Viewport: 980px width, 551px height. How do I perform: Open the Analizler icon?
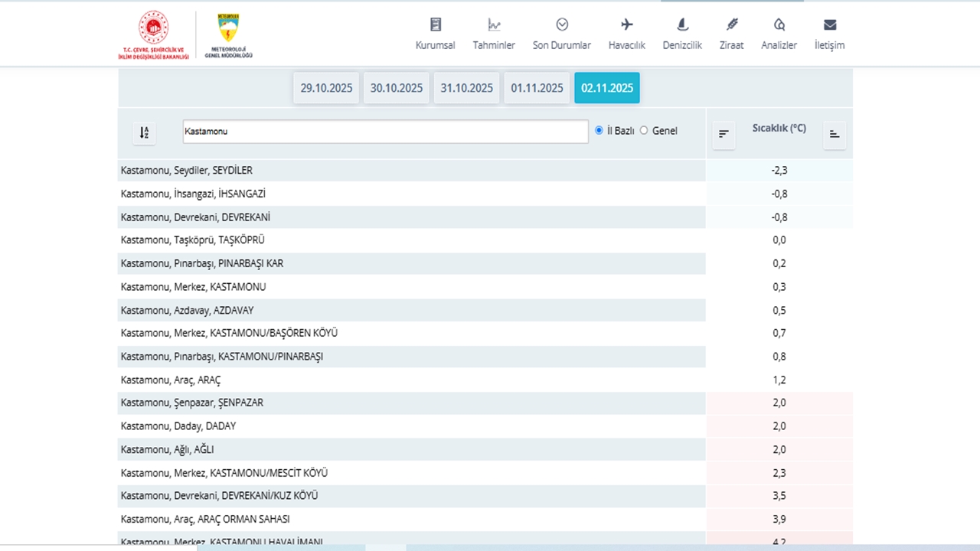779,24
